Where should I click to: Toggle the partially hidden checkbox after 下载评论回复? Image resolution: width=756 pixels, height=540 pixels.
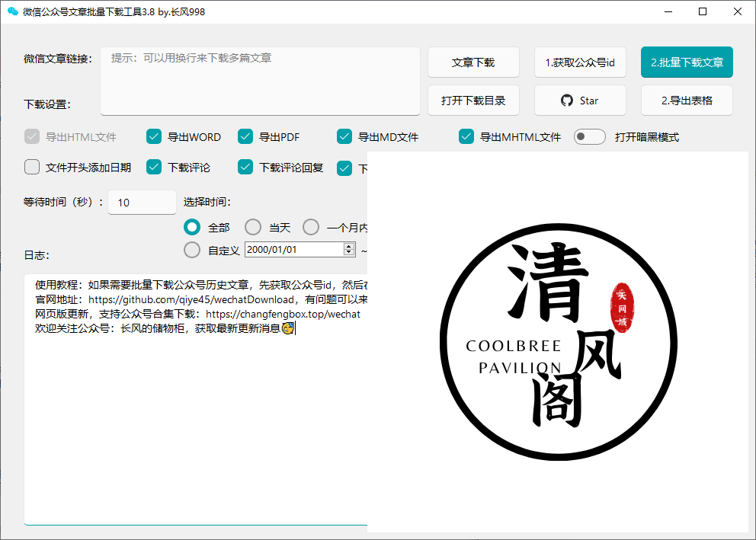(x=344, y=168)
